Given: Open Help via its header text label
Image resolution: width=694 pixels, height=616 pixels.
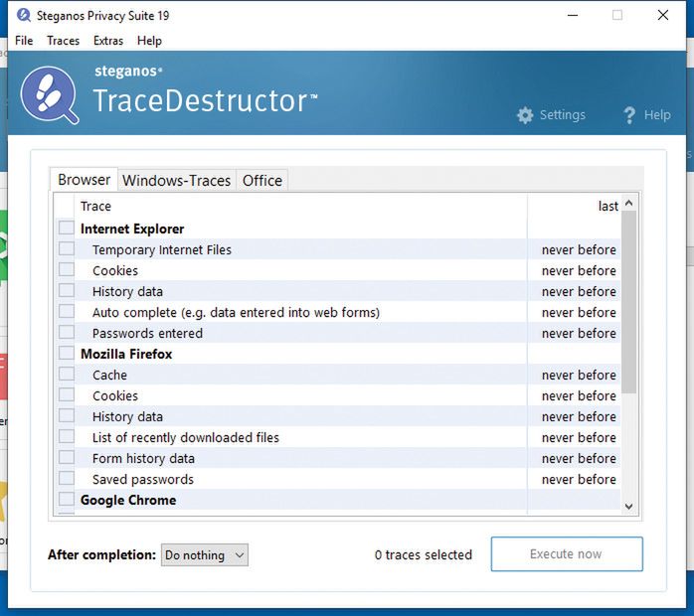Looking at the screenshot, I should coord(657,115).
